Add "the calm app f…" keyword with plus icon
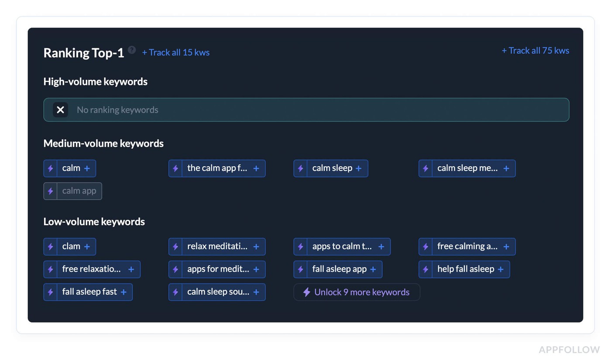Viewport: 611px width, 364px height. coord(256,168)
